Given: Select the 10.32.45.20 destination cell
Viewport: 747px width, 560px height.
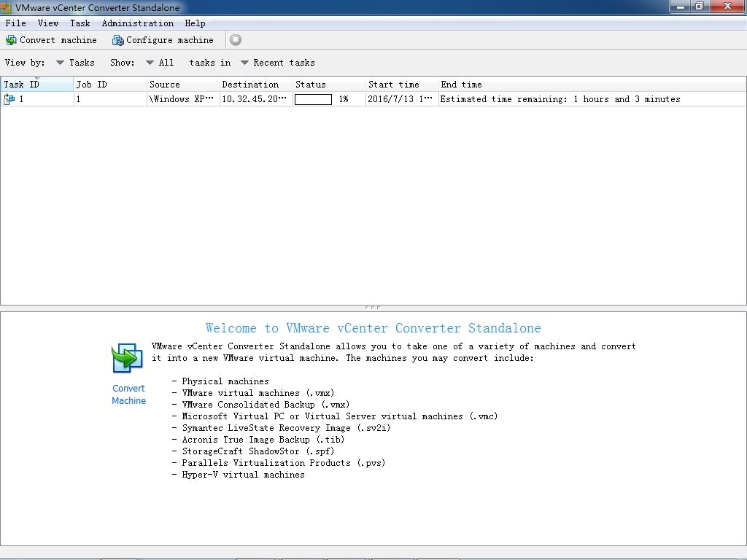Looking at the screenshot, I should [x=256, y=99].
